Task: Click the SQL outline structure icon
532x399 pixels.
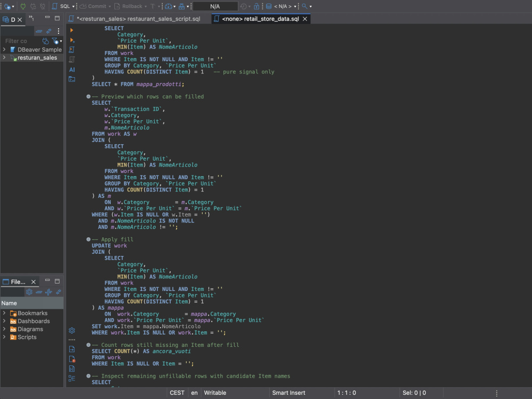Action: (72, 378)
